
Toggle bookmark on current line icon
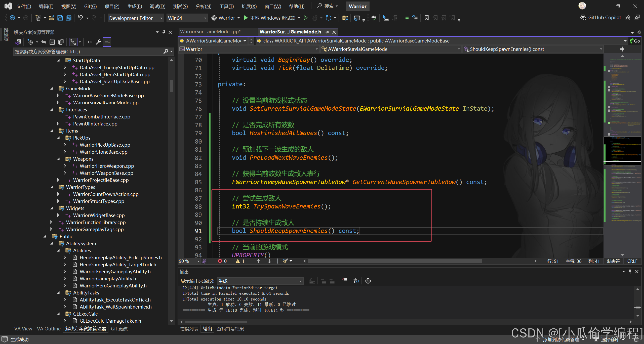(426, 18)
